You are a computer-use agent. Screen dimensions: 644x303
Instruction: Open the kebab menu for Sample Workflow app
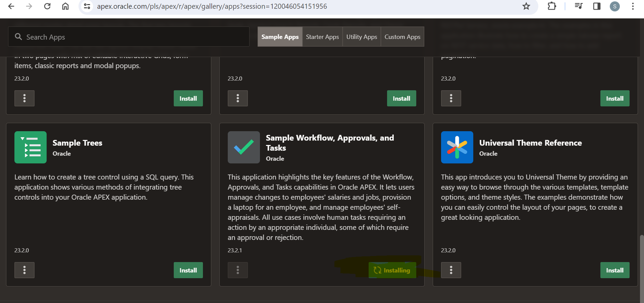click(x=237, y=270)
